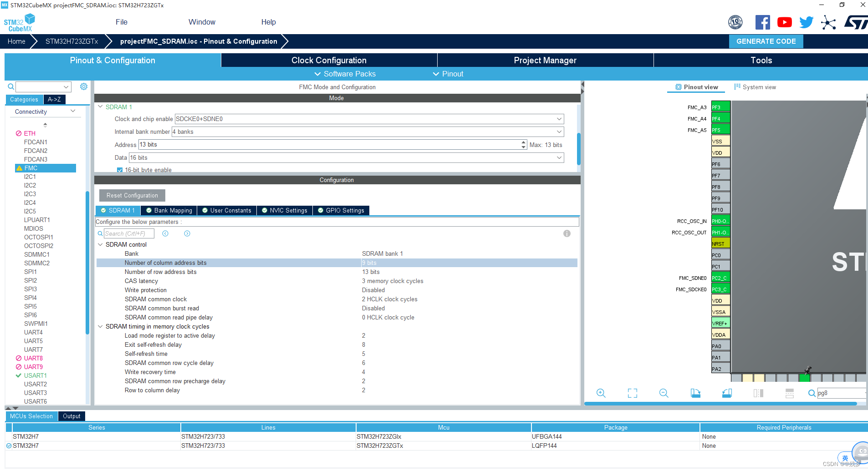Click the stacked-rows layout icon in pinout toolbar
The image size is (868, 471).
pyautogui.click(x=790, y=393)
